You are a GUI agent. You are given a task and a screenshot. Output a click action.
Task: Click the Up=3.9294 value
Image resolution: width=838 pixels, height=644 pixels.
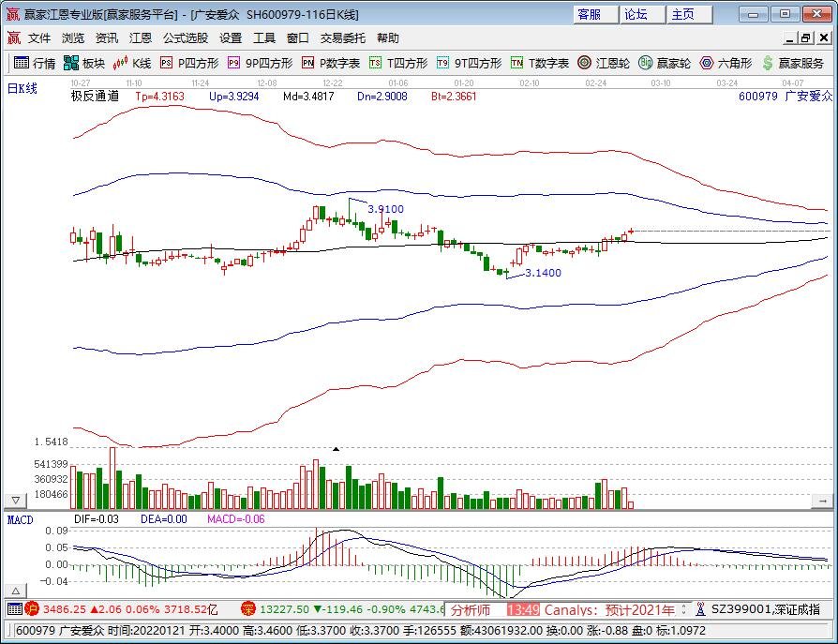click(x=234, y=97)
